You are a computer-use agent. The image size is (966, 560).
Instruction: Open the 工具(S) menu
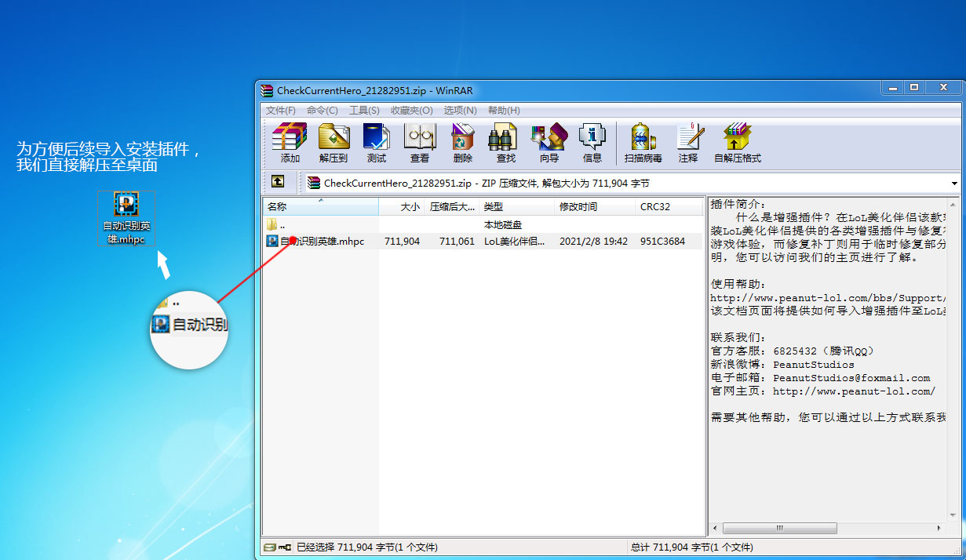(364, 111)
